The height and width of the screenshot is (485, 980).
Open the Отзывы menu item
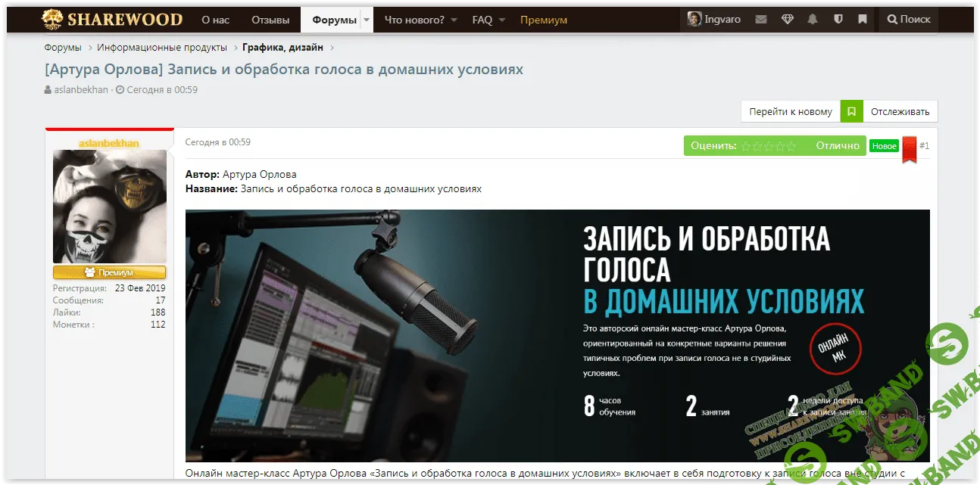(270, 20)
